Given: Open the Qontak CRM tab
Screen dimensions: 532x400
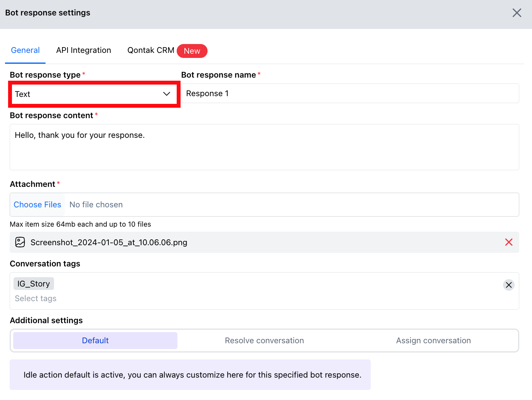Looking at the screenshot, I should pyautogui.click(x=151, y=50).
